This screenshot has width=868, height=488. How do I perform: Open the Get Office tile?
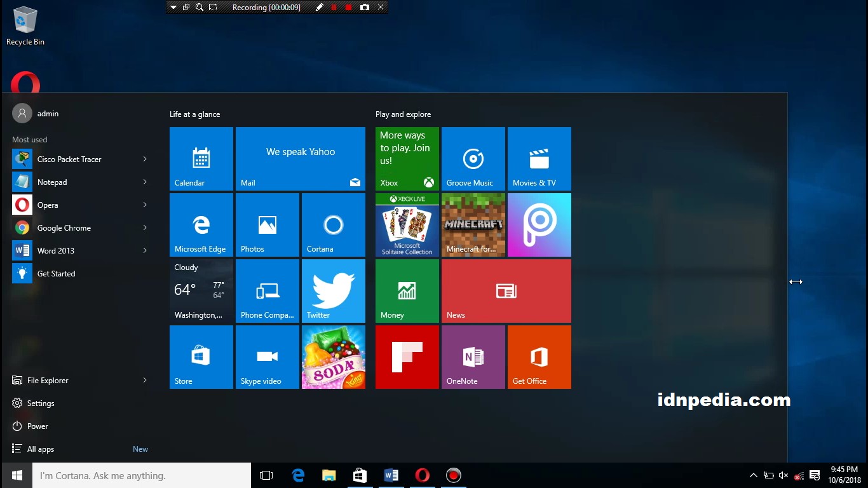(x=539, y=357)
